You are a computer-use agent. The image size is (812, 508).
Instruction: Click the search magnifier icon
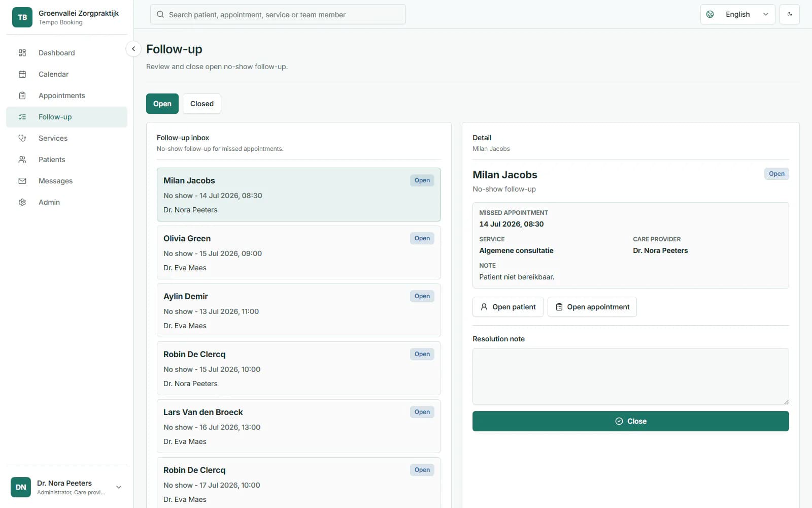click(x=160, y=15)
